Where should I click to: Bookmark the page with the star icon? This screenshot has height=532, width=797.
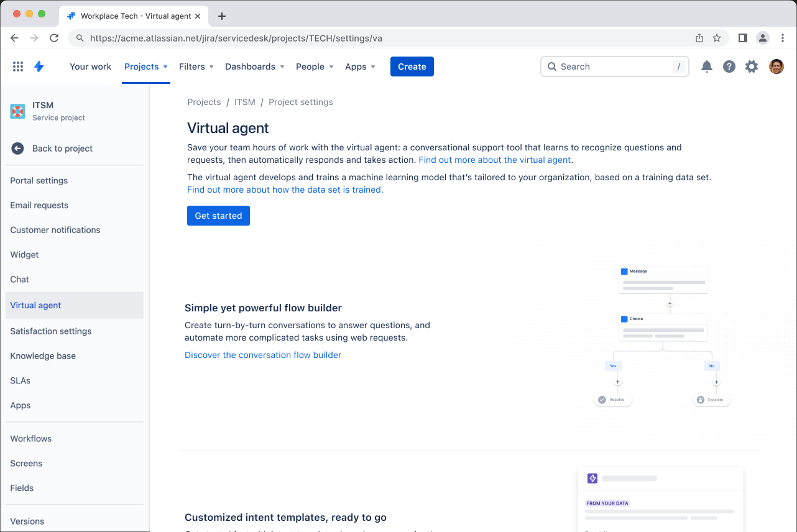tap(718, 37)
